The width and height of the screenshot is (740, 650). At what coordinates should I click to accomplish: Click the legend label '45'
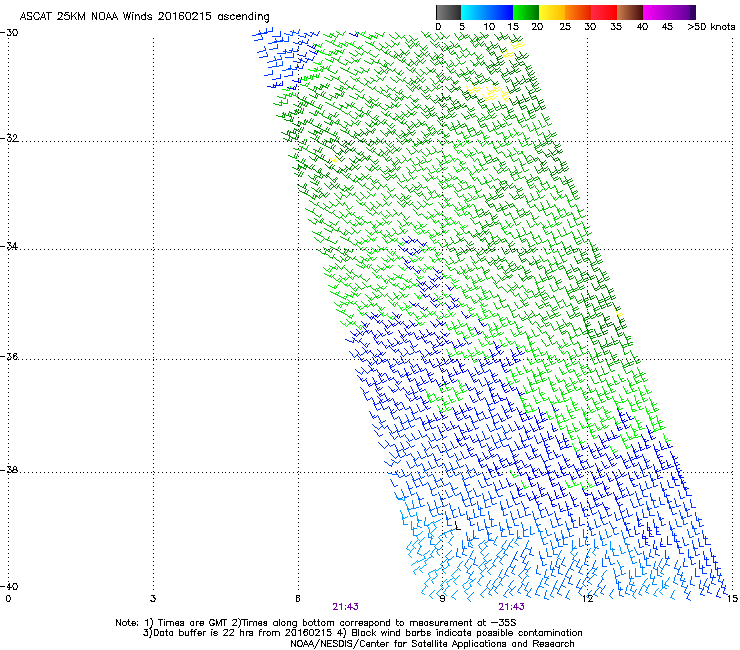[x=667, y=27]
